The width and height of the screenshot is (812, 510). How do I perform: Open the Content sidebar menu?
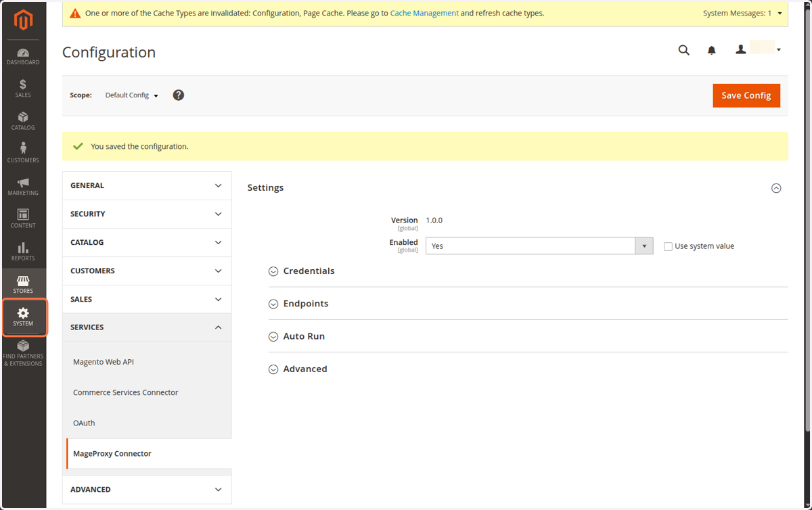point(23,218)
